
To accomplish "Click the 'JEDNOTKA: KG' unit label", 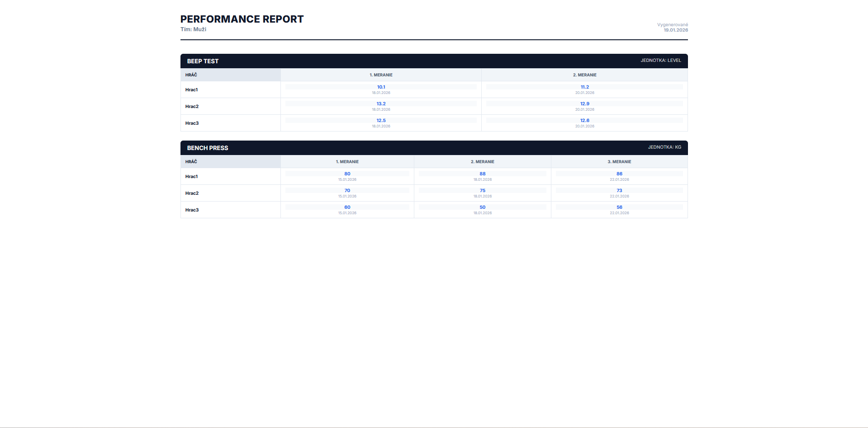I will pyautogui.click(x=664, y=147).
